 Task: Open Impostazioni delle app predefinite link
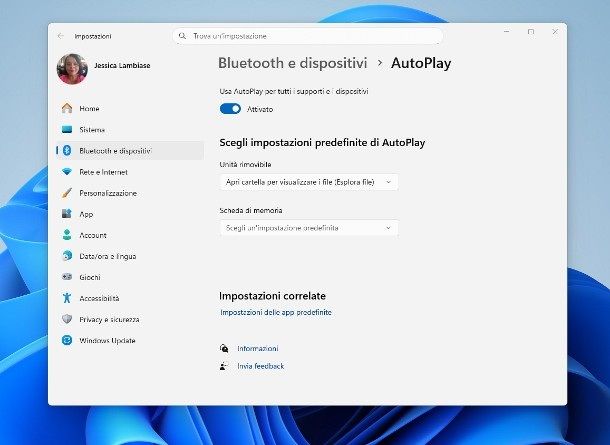point(275,313)
